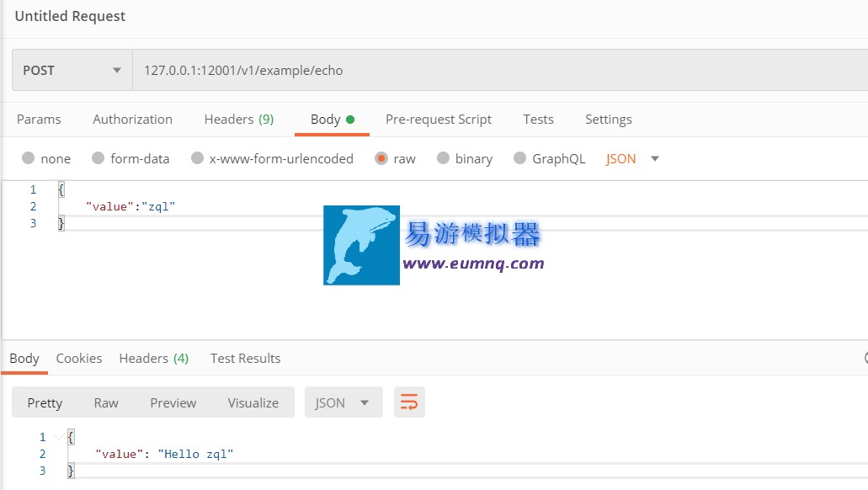Click the "value":"zql" line in request body
The width and height of the screenshot is (868, 490).
click(x=130, y=206)
